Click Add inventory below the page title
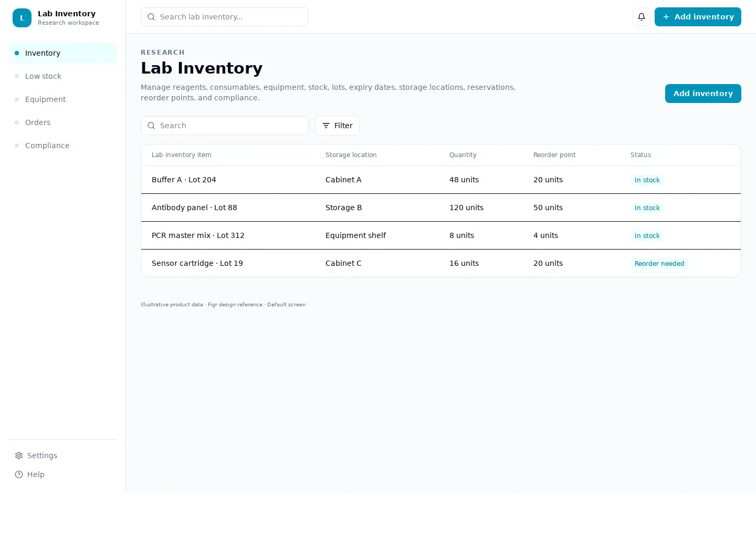The image size is (756, 538). 703,94
